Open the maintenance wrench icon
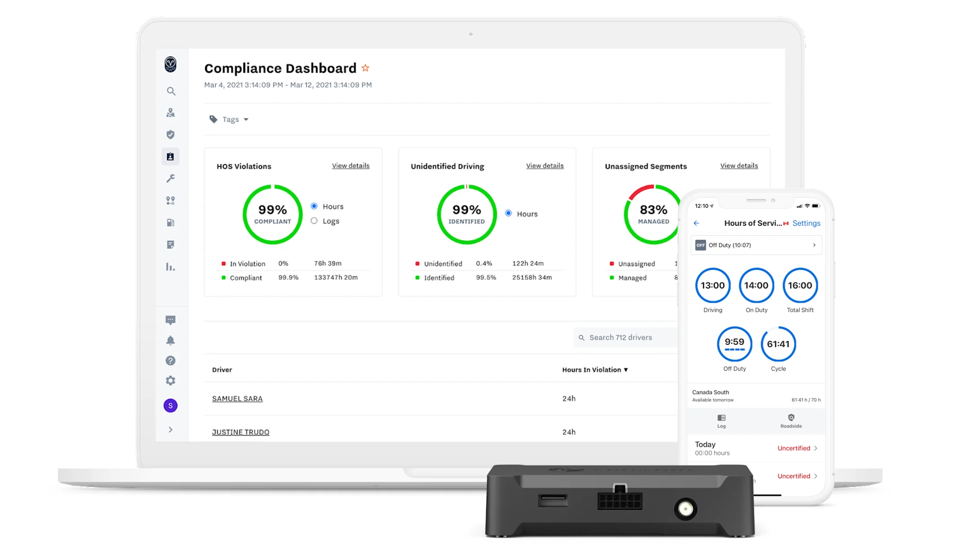The image size is (955, 560). click(x=171, y=179)
